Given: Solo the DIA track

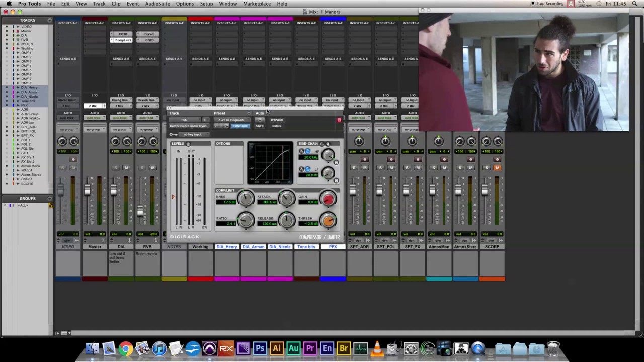Looking at the screenshot, I should [x=115, y=168].
